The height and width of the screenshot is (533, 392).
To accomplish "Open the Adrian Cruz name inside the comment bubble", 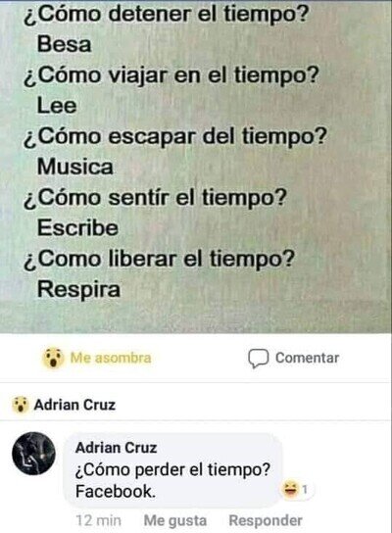I will [x=117, y=448].
